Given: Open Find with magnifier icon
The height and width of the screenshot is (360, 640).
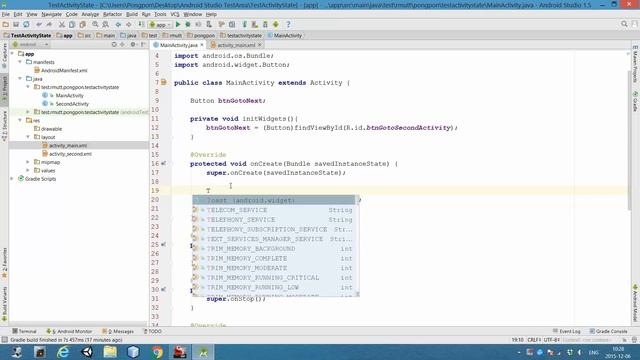Looking at the screenshot, I should click(x=95, y=24).
